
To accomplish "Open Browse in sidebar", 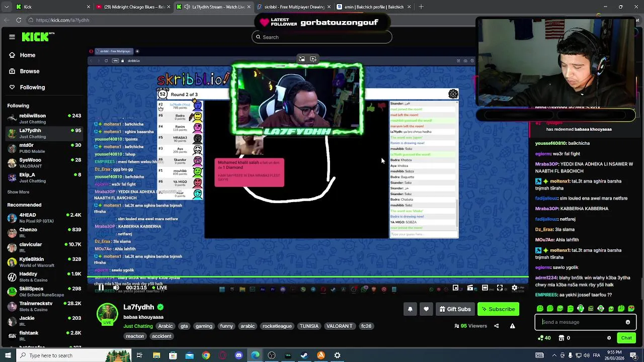I will pos(29,71).
